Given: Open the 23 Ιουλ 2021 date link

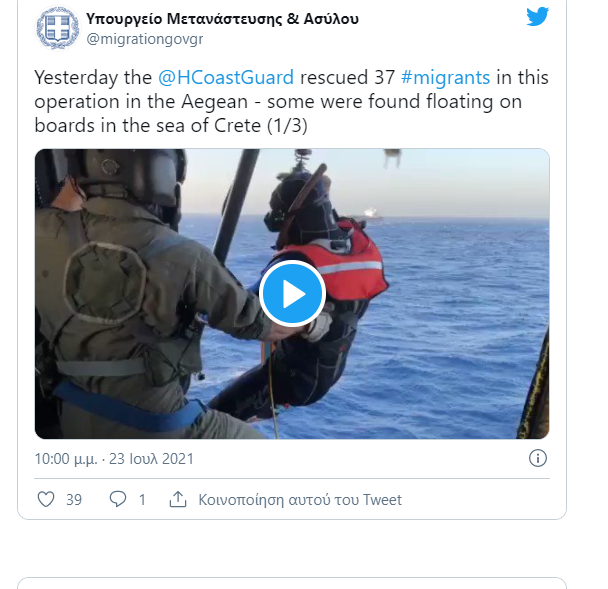Looking at the screenshot, I should [x=151, y=459].
